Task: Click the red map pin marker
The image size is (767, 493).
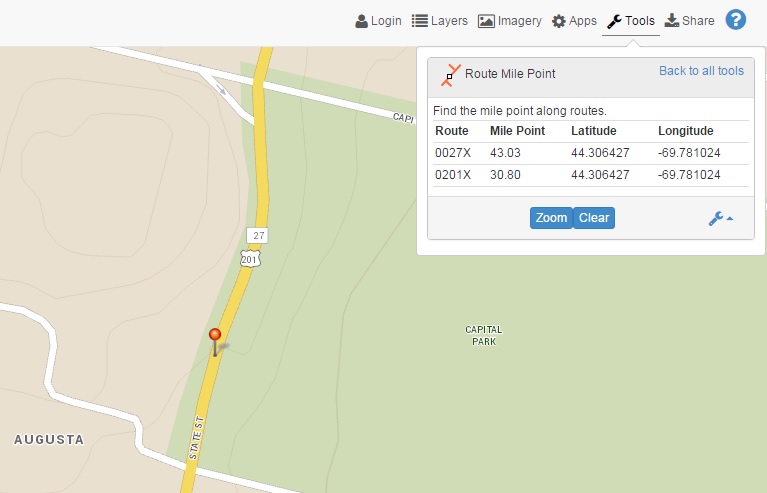Action: tap(215, 341)
